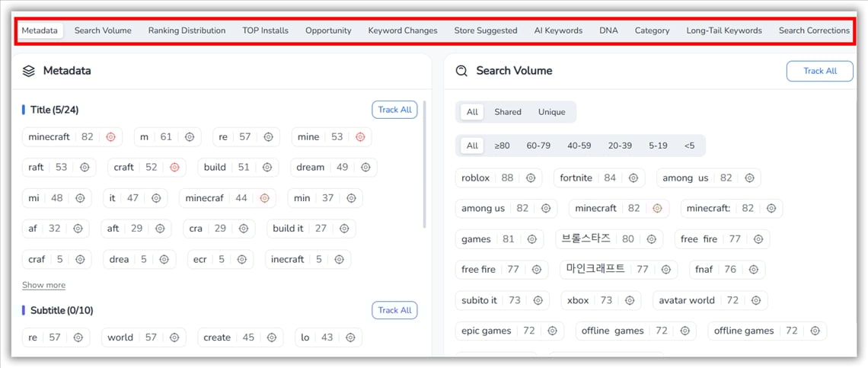Viewport: 868px width, 368px height.
Task: Track the 'world 57' subtitle keyword icon
Action: 174,338
